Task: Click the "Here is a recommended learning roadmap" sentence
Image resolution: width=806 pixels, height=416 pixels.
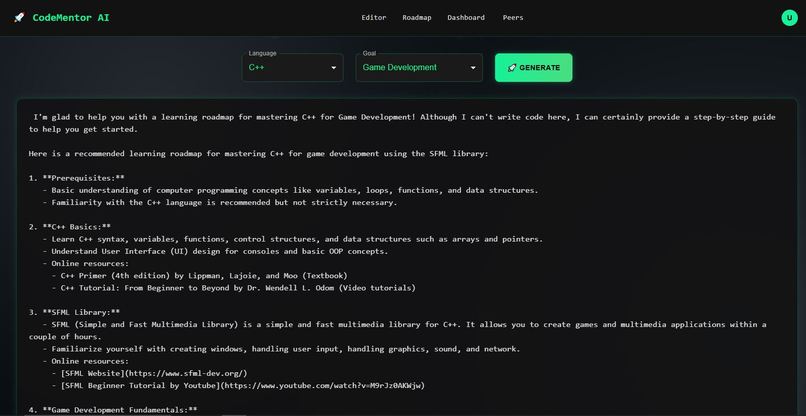Action: point(259,153)
